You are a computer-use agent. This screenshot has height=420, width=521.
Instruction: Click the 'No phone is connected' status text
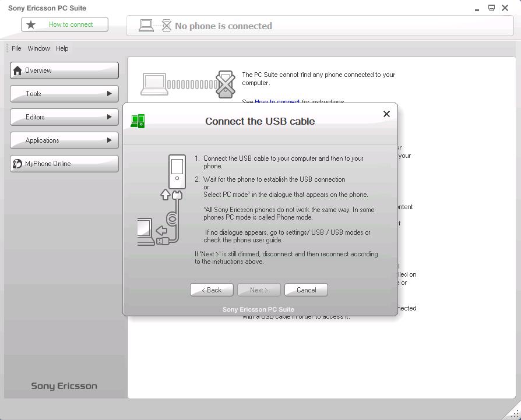(x=223, y=26)
